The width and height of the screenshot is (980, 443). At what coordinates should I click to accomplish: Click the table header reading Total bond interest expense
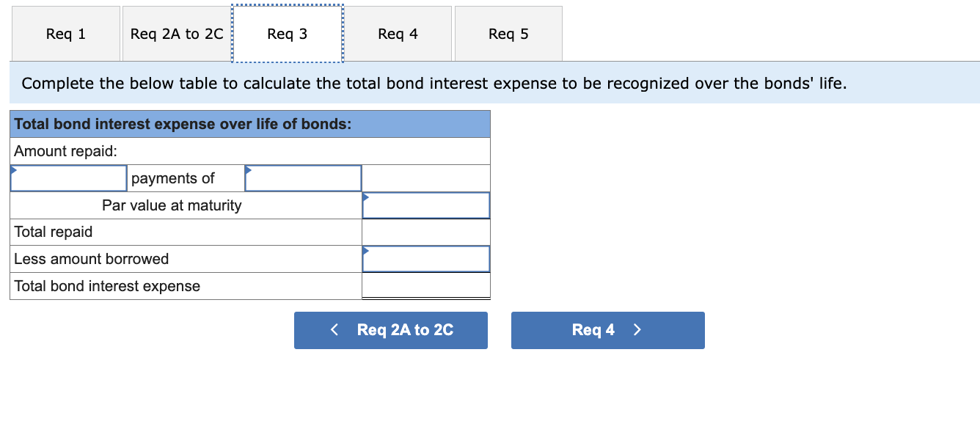(249, 123)
